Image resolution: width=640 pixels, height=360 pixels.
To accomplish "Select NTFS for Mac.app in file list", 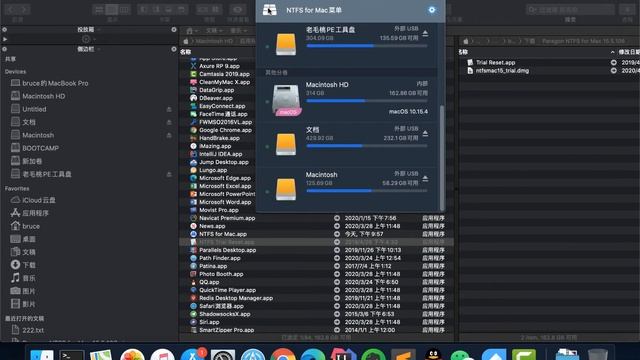I will pos(223,234).
